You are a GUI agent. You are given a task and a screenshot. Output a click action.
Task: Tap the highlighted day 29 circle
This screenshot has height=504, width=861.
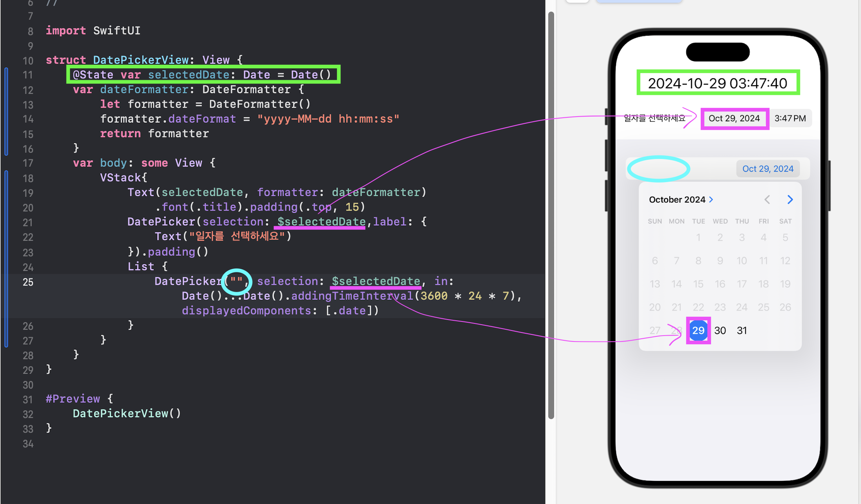click(698, 331)
